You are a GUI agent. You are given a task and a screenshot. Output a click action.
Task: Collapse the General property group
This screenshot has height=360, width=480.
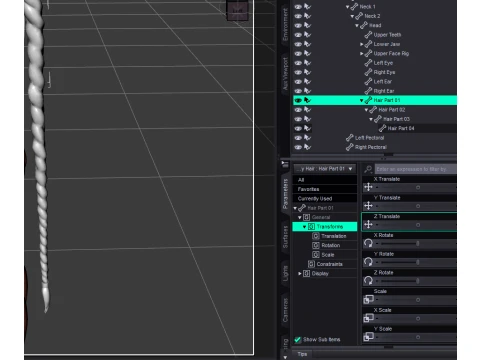(x=300, y=217)
